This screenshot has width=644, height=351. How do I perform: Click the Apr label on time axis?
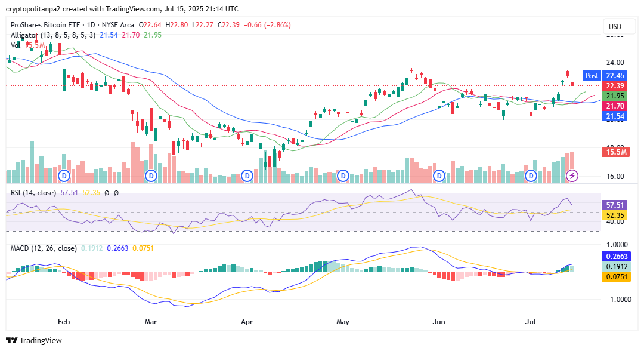point(247,321)
